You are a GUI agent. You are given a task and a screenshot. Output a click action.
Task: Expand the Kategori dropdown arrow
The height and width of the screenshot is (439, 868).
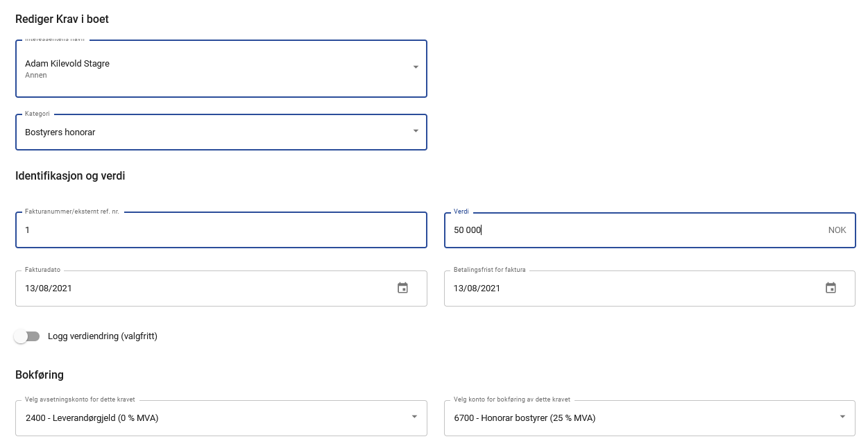[416, 131]
